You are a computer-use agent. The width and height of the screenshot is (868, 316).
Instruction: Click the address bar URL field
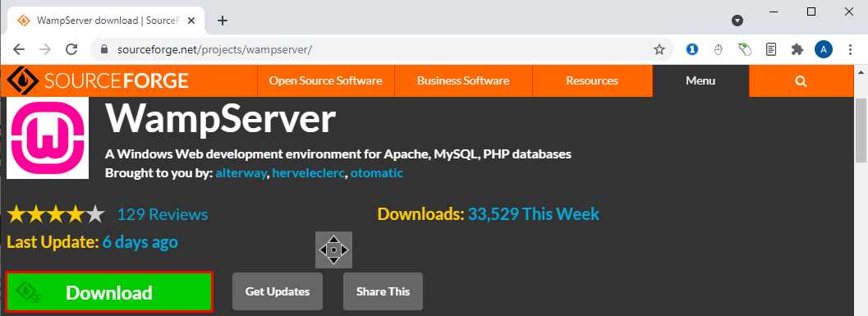382,50
